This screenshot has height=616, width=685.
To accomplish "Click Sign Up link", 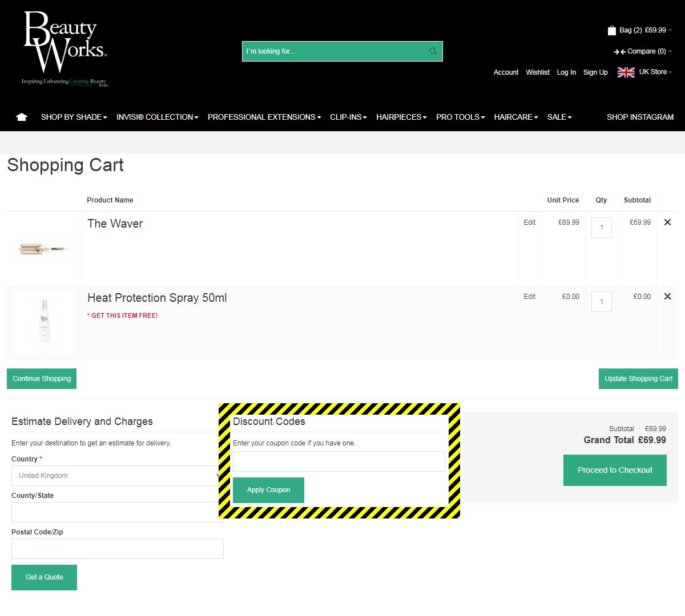I will click(x=595, y=72).
